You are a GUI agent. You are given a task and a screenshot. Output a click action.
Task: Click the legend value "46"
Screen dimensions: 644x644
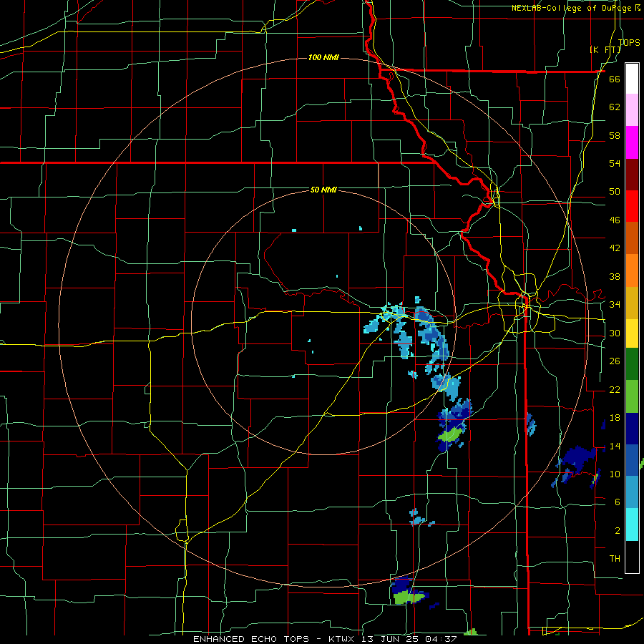(x=615, y=220)
